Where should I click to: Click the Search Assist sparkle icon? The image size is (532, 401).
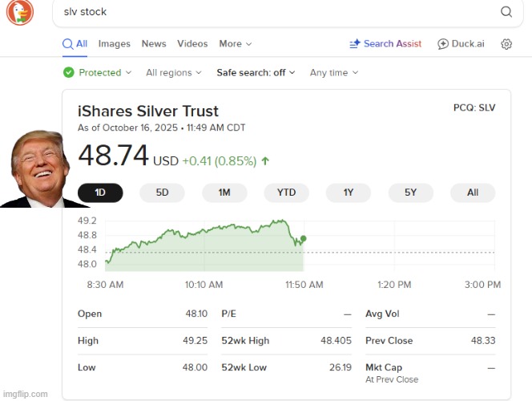click(355, 44)
